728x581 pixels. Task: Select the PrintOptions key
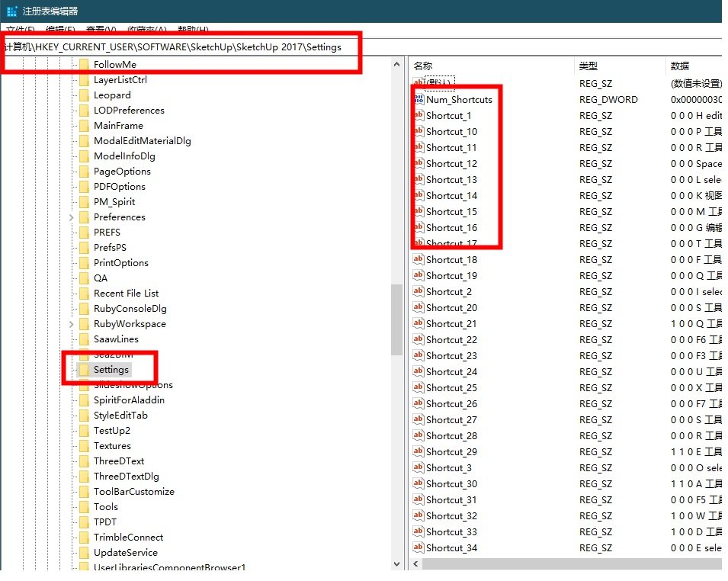[x=121, y=263]
